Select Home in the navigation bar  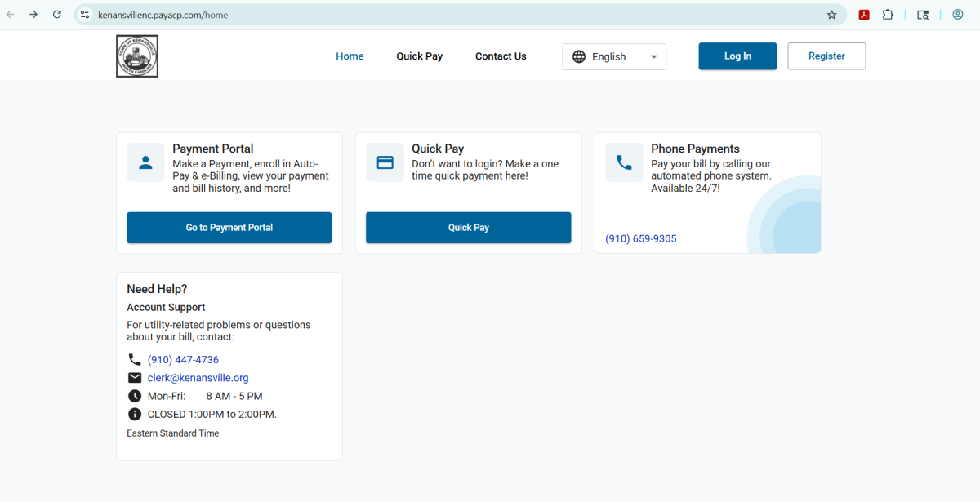pos(350,56)
